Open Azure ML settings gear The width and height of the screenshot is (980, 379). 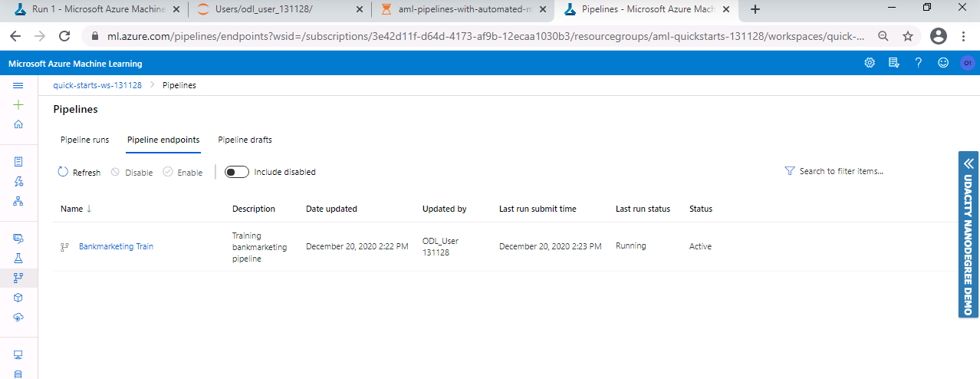point(870,63)
